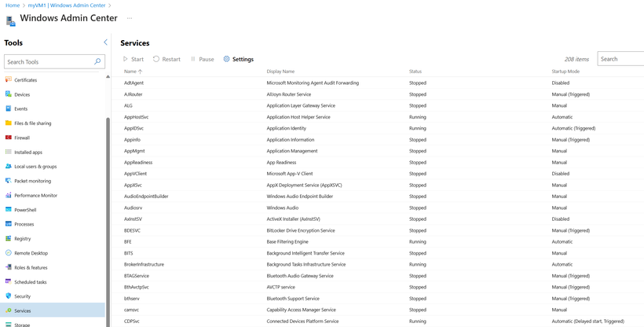Click the Restart service button
644x327 pixels.
[166, 59]
